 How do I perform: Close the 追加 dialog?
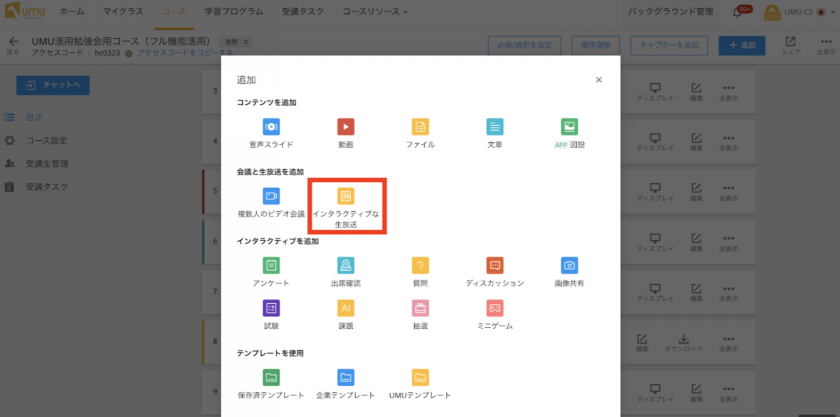click(599, 80)
